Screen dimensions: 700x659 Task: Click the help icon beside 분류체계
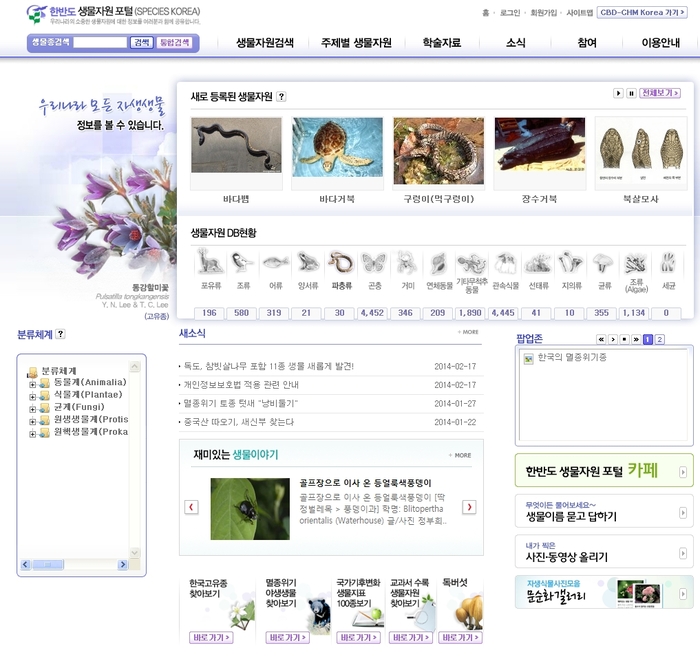(x=61, y=334)
